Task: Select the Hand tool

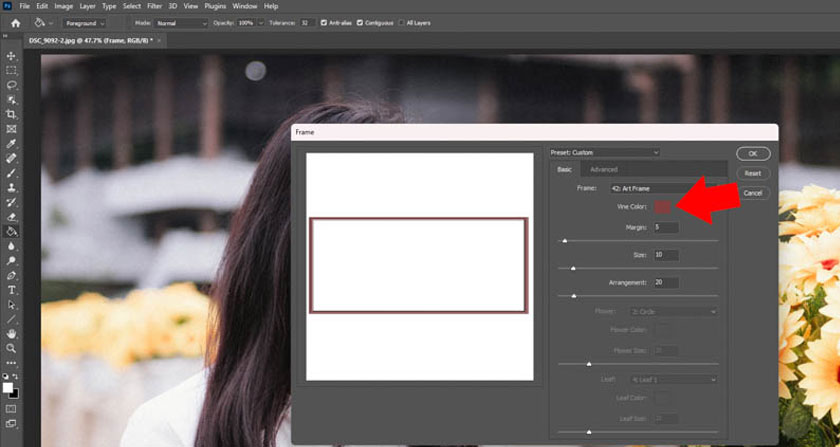Action: tap(12, 333)
